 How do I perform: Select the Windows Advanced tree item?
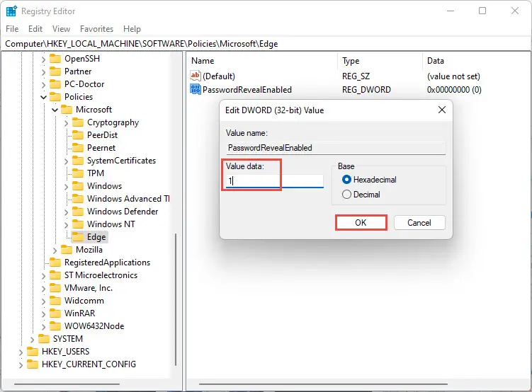click(x=128, y=199)
